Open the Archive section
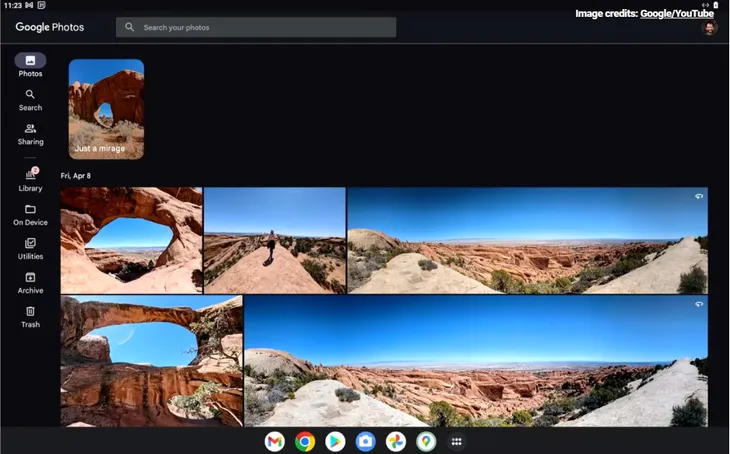This screenshot has height=454, width=730. point(30,283)
